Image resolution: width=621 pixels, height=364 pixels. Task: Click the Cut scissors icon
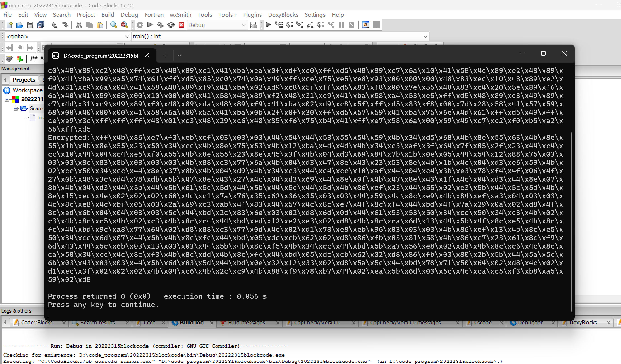[79, 25]
